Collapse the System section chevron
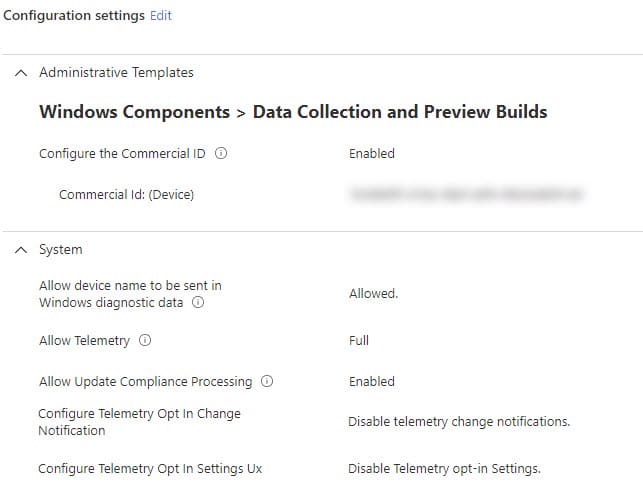 [21, 250]
